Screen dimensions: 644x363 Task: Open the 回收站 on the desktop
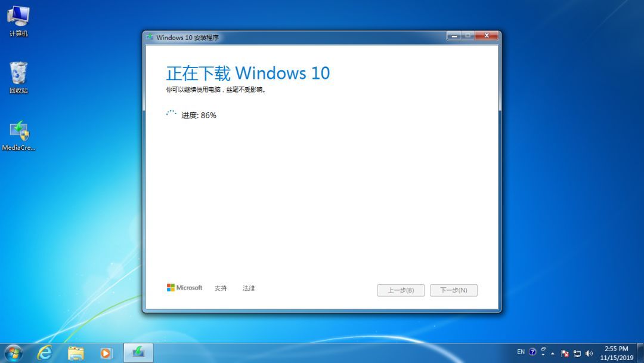(x=18, y=72)
